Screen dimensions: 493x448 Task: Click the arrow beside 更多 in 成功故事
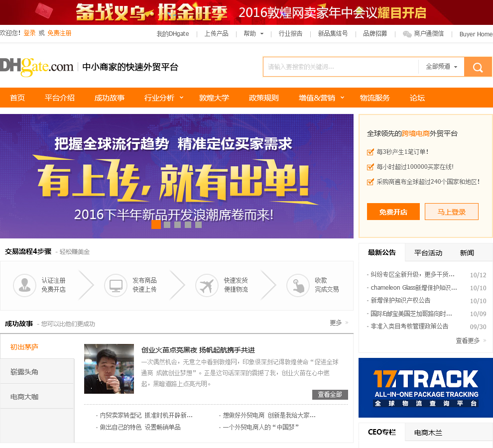pyautogui.click(x=347, y=323)
